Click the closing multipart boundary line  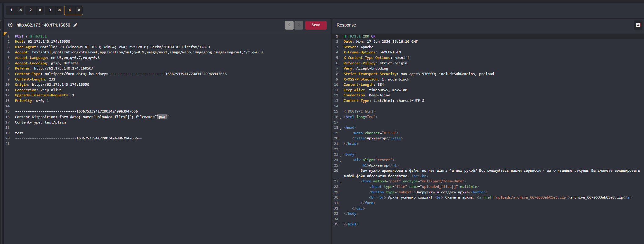pyautogui.click(x=78, y=138)
